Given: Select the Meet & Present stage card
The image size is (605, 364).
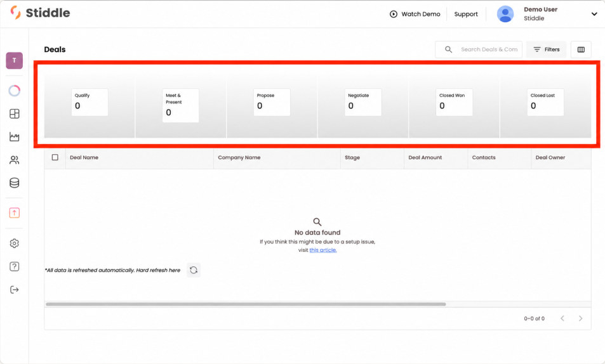Looking at the screenshot, I should pos(180,106).
